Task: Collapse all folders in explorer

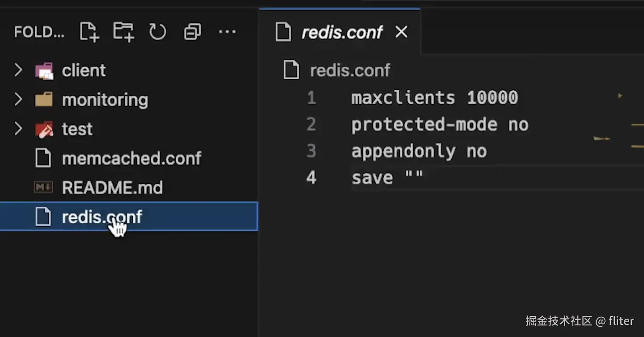Action: pos(192,32)
